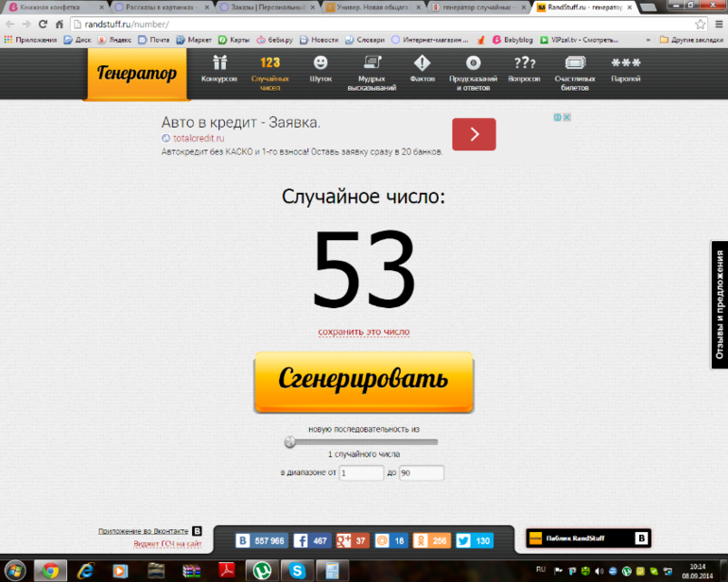Switch to the Книжная конфетка browser tab
728x582 pixels.
(52, 7)
